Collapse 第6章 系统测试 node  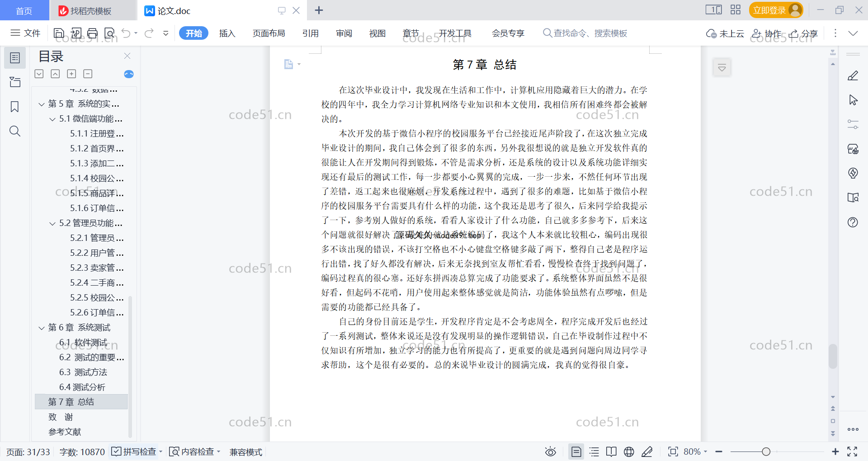tap(42, 328)
